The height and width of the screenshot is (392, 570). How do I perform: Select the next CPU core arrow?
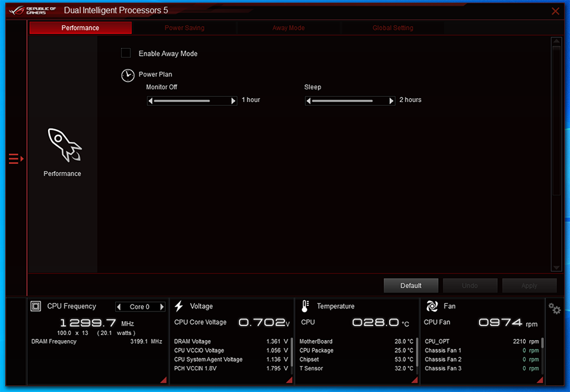click(161, 307)
